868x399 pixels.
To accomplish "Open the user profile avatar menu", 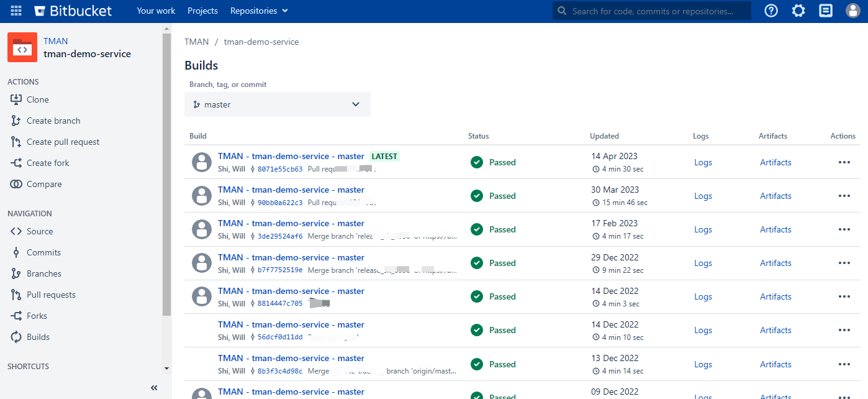I will (853, 11).
